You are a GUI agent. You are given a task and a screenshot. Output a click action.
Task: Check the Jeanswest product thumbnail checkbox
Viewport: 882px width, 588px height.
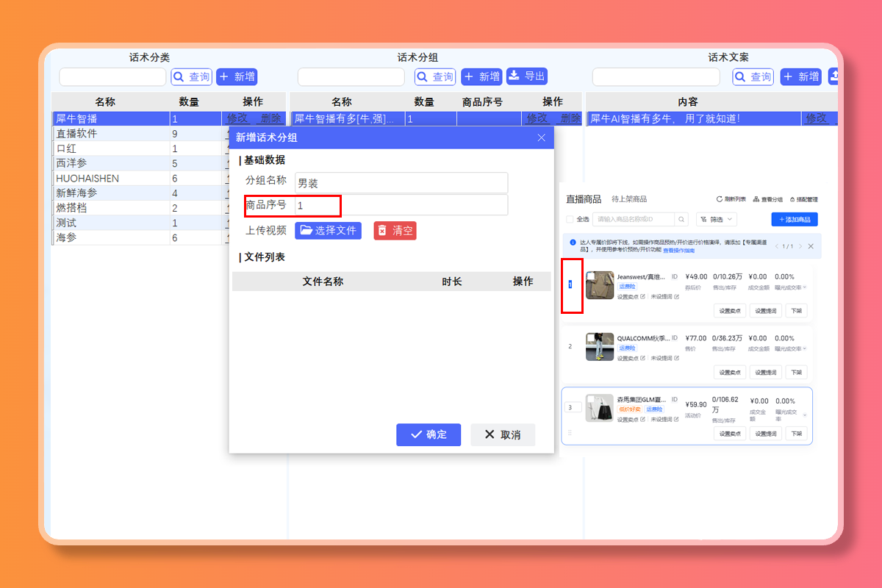[x=591, y=276]
